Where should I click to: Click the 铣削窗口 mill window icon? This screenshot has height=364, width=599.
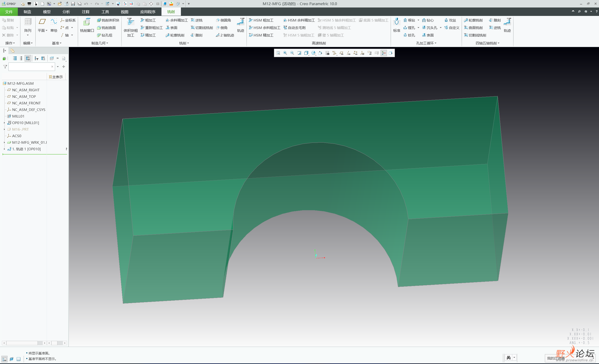(87, 22)
